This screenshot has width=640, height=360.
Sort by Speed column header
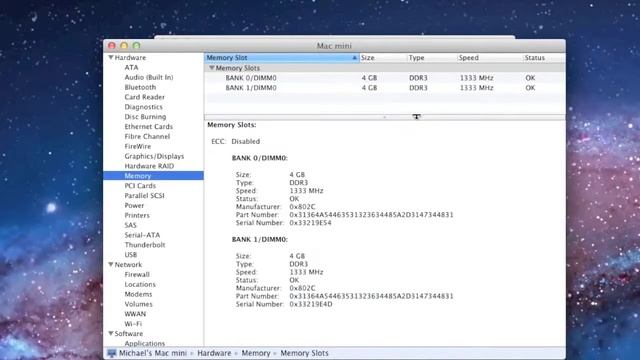pyautogui.click(x=490, y=58)
